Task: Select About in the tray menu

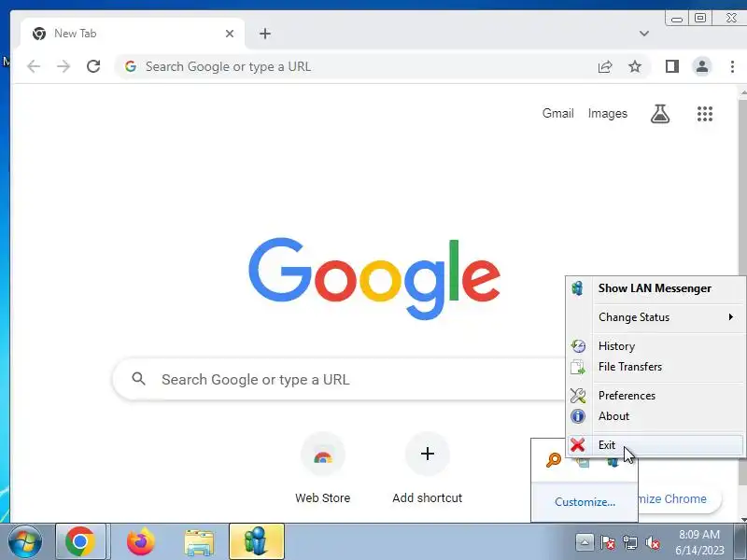Action: (x=655, y=416)
